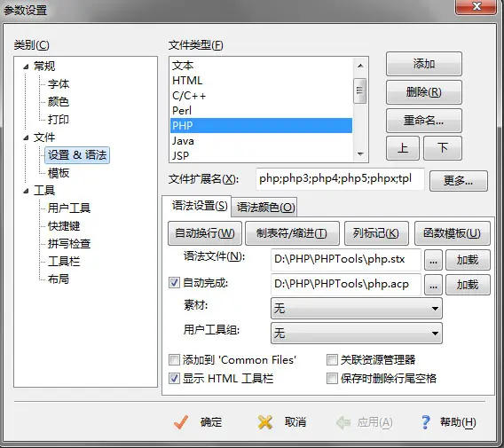Select 文本 in file type list
Viewport: 504px width, 448px height.
(x=261, y=66)
